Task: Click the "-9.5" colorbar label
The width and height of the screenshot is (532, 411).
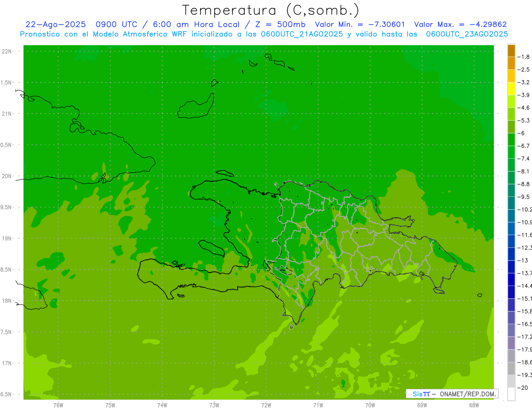Action: tap(524, 197)
